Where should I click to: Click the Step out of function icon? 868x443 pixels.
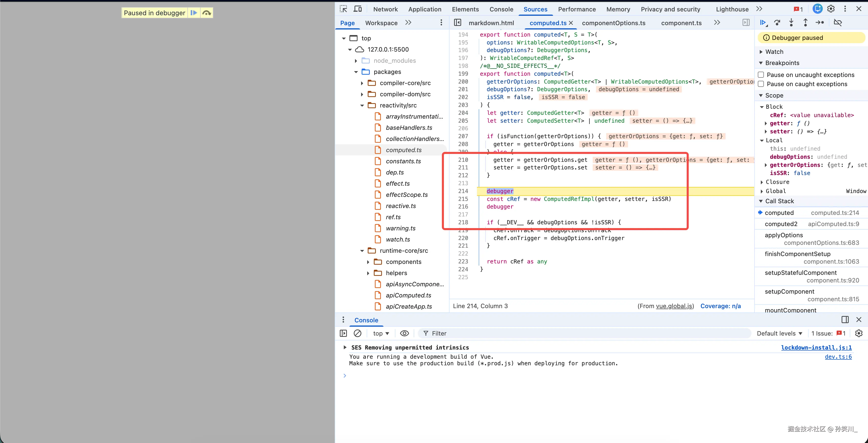click(805, 23)
